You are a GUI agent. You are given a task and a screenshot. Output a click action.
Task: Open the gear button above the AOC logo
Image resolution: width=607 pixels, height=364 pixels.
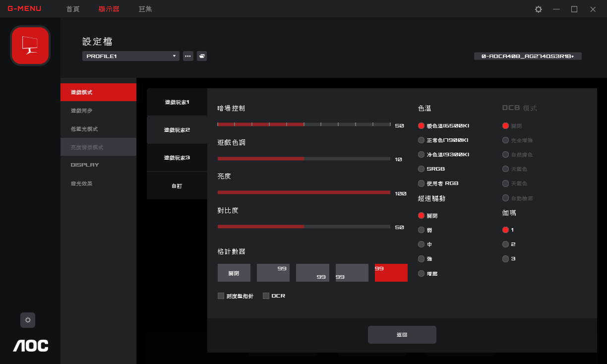28,320
